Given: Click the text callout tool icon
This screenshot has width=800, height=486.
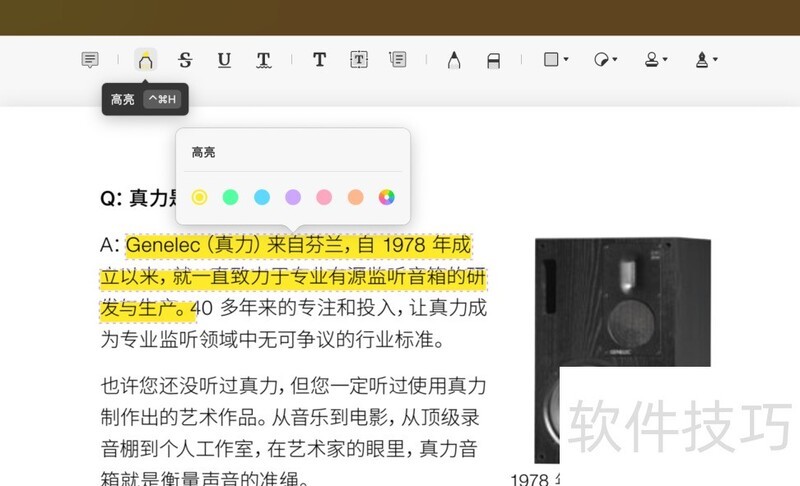Looking at the screenshot, I should [398, 60].
